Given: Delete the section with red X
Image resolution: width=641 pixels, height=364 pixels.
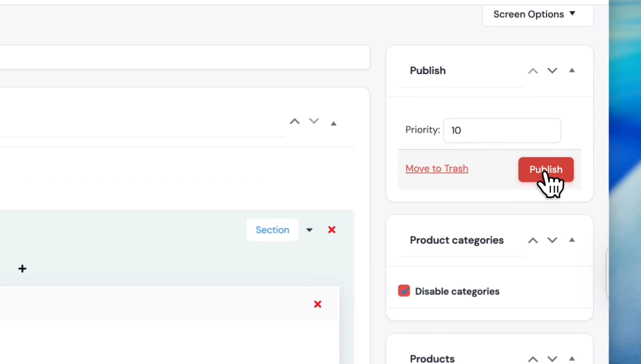Looking at the screenshot, I should click(332, 230).
